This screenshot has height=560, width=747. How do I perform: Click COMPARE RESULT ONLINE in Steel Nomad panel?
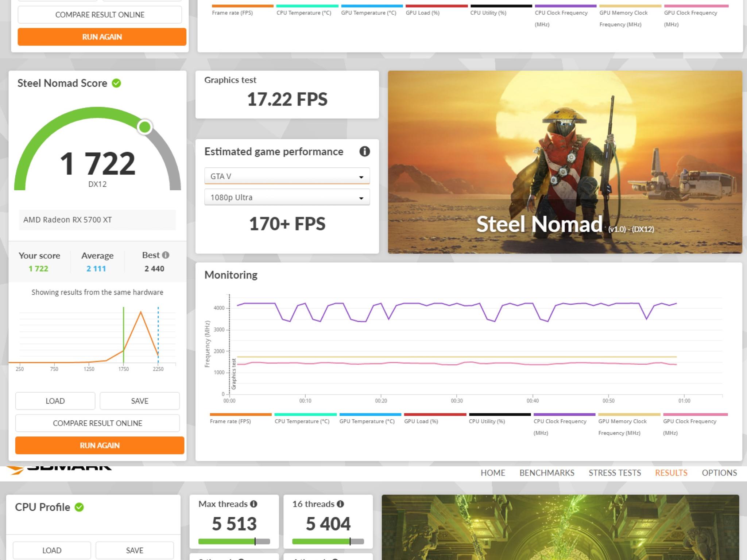(x=97, y=423)
